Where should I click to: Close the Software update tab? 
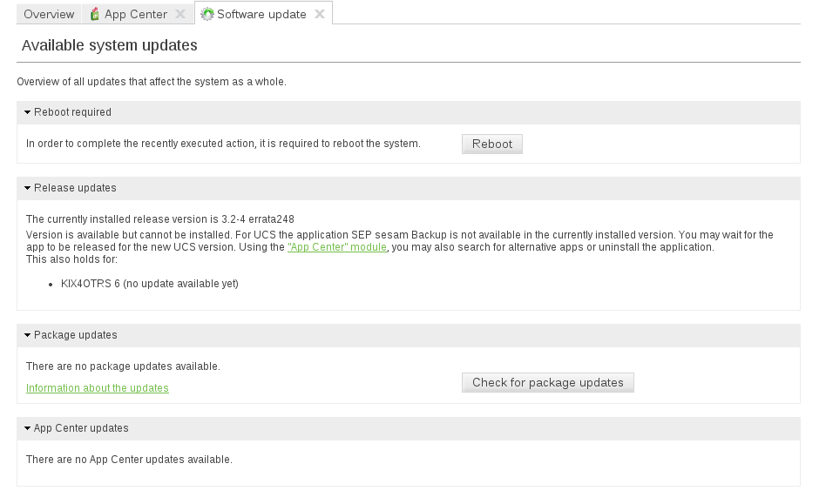pyautogui.click(x=320, y=14)
